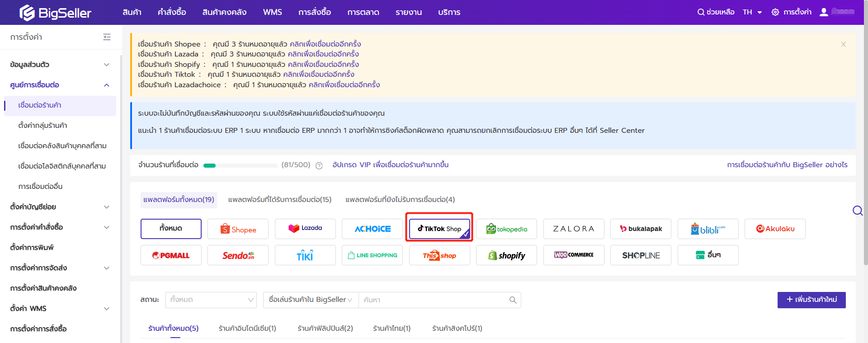Select the WooCommerce platform tile
Image resolution: width=868 pixels, height=343 pixels.
[x=574, y=255]
